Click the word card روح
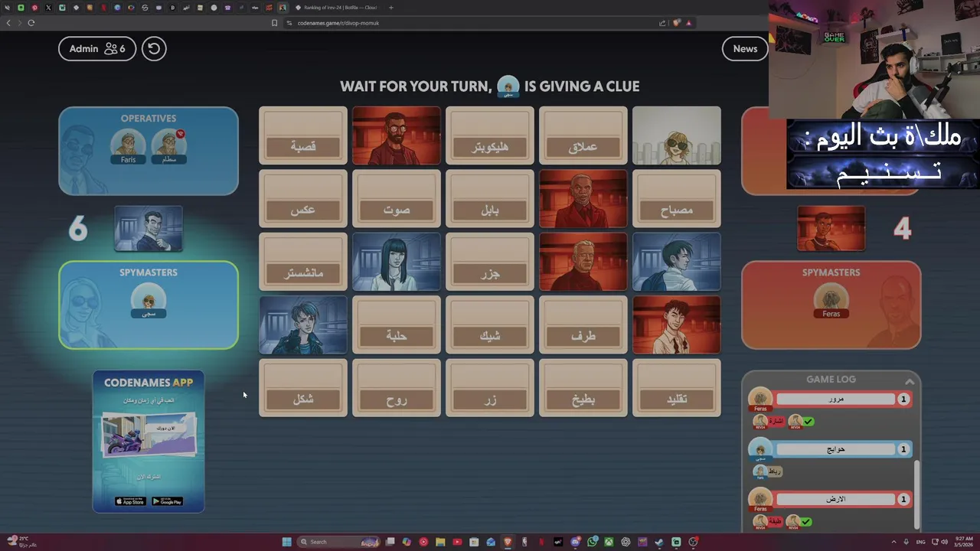 tap(397, 388)
